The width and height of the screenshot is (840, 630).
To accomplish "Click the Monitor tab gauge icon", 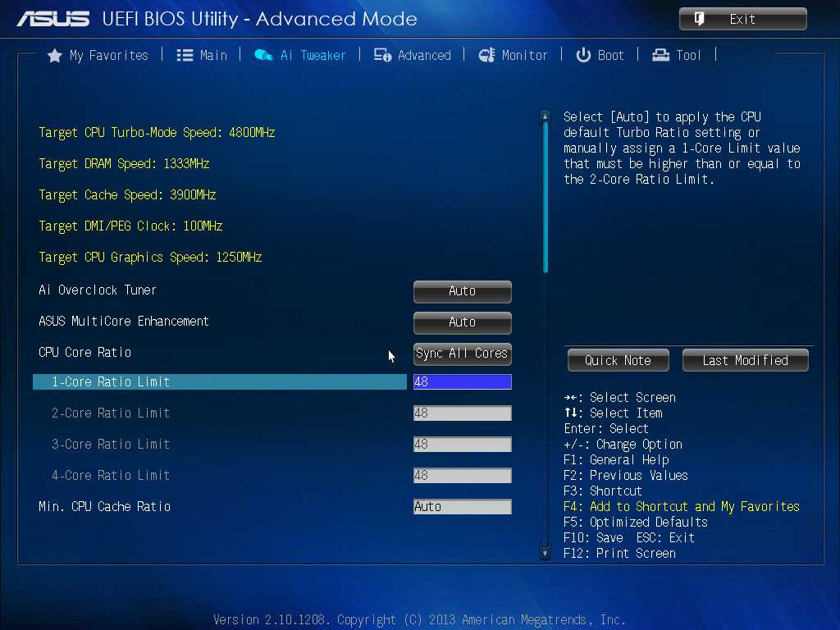I will [487, 55].
